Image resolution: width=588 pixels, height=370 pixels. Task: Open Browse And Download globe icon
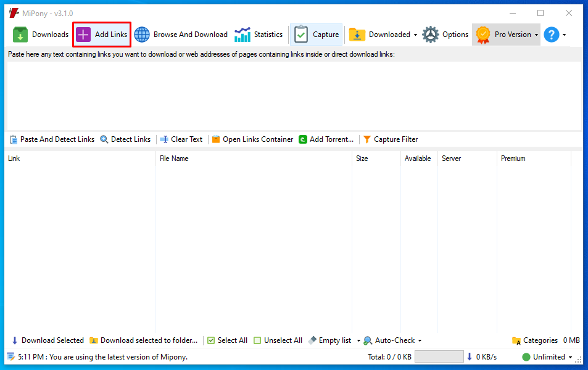(142, 35)
